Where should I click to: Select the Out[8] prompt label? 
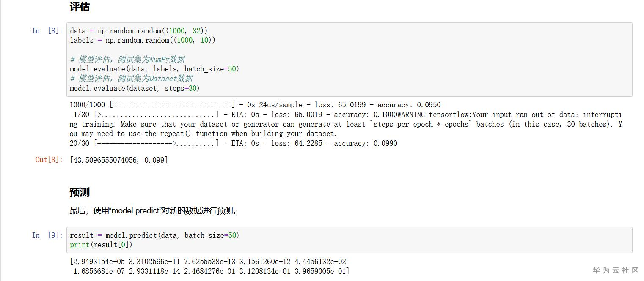49,160
